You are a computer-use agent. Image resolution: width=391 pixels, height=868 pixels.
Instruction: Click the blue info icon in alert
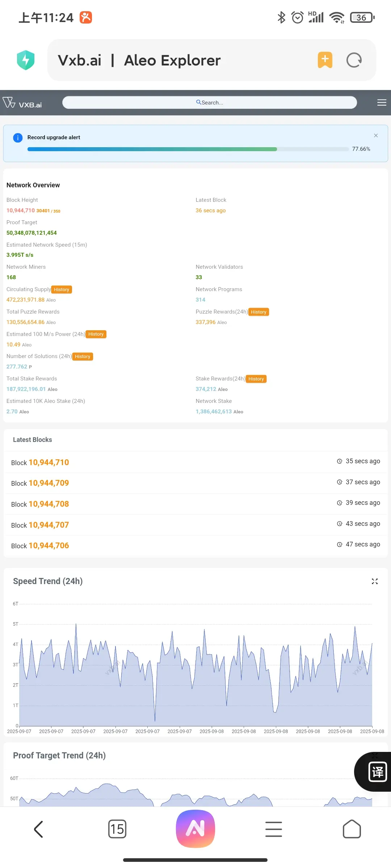coord(18,138)
